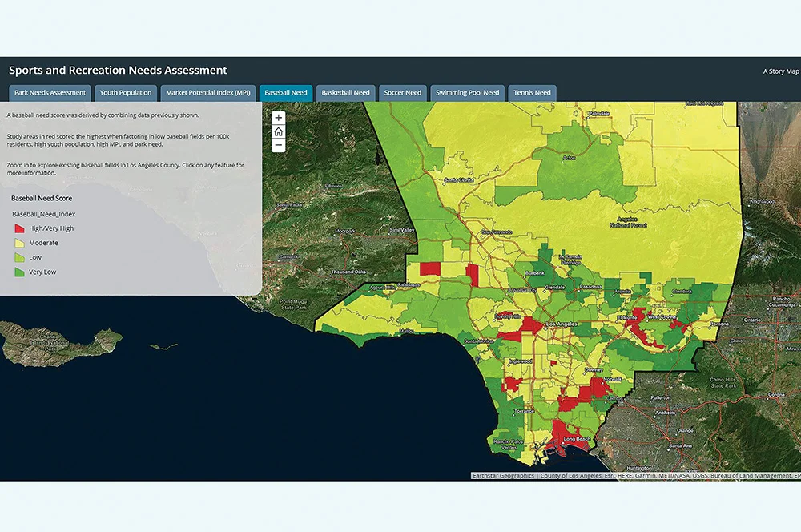Click the Acton label on the map
801x532 pixels.
point(569,158)
